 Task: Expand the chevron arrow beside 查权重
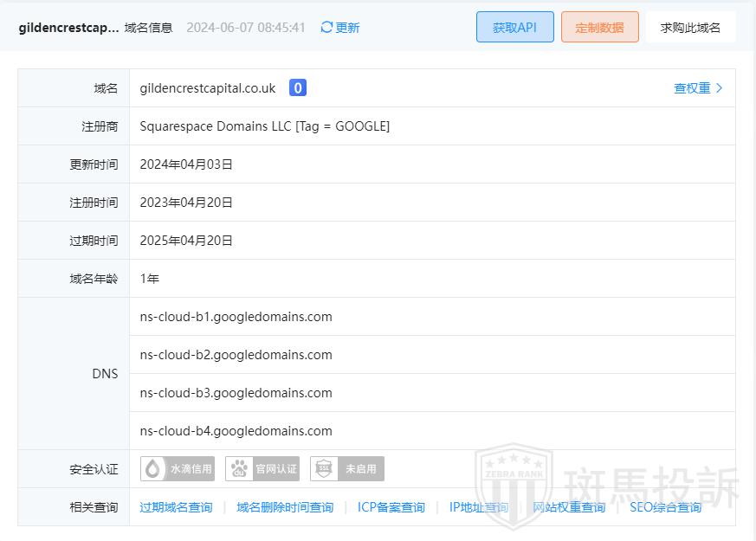(x=720, y=87)
